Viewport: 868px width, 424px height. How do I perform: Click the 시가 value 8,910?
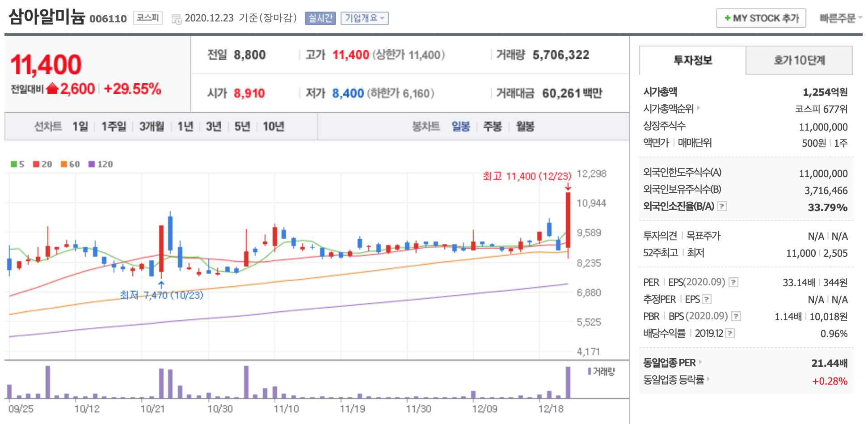pos(249,93)
